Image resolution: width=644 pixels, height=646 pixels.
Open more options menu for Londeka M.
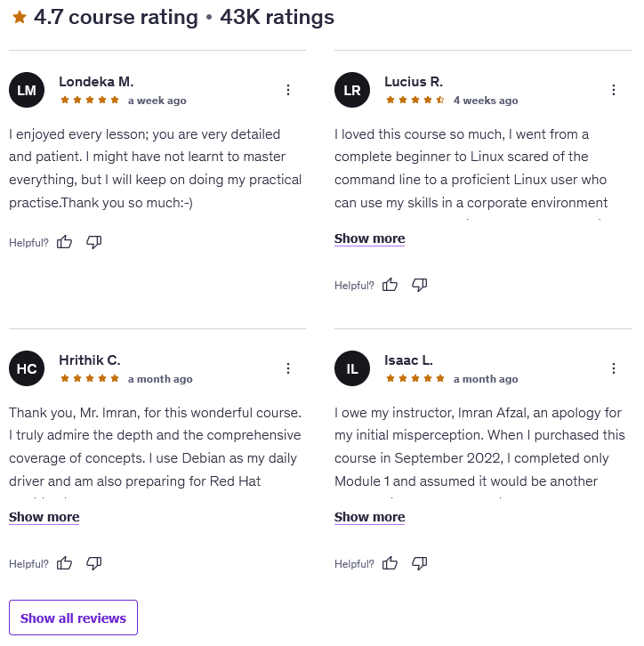(x=288, y=90)
